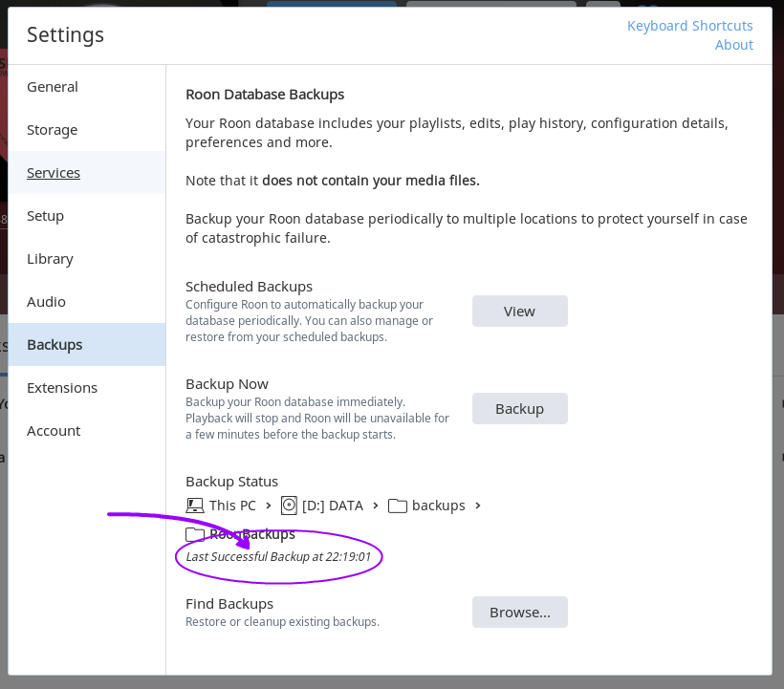Click the chevron after This PC
784x689 pixels.
[x=269, y=506]
